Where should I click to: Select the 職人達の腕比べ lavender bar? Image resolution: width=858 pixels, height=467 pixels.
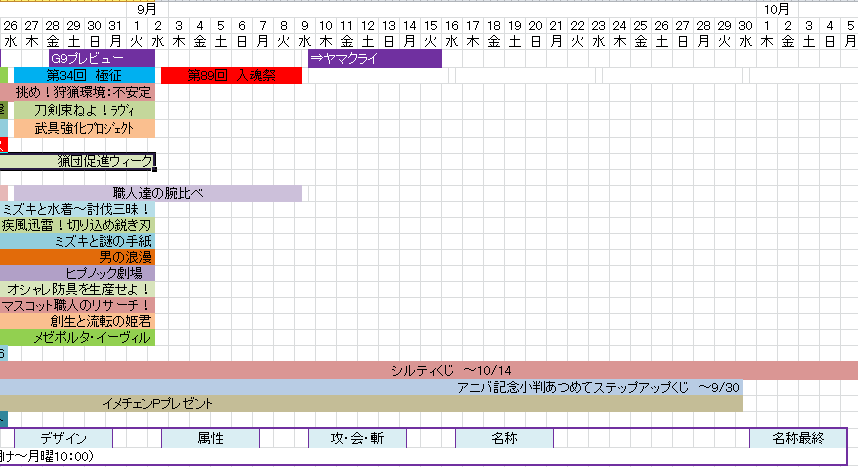tap(158, 193)
